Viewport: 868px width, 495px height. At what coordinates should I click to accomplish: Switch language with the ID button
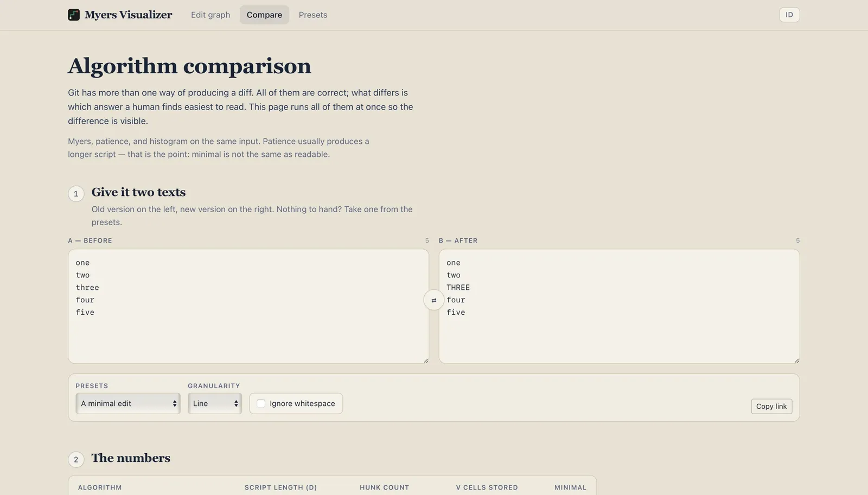pos(789,15)
